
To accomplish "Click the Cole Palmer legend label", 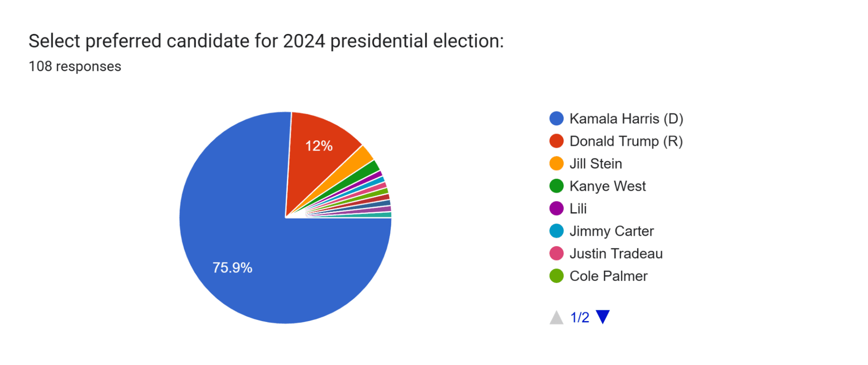I will 609,276.
